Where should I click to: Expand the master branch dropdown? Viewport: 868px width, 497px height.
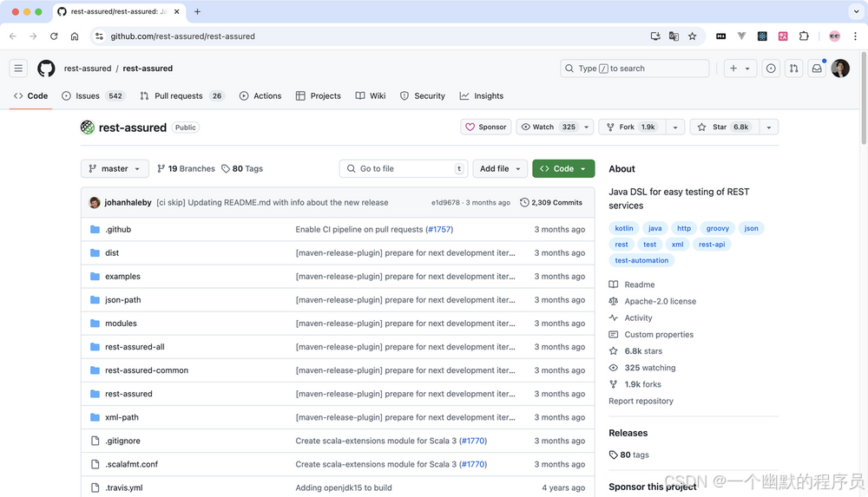coord(115,169)
